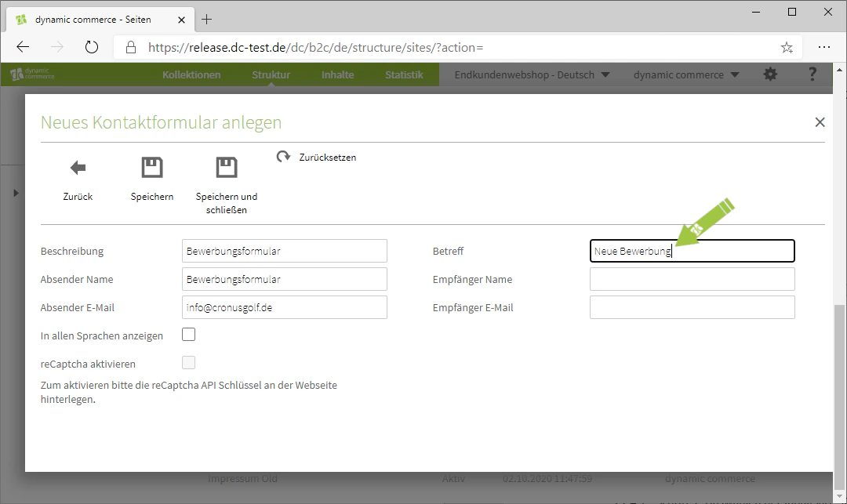Click the Speichern und schließen icon
847x504 pixels.
point(227,167)
